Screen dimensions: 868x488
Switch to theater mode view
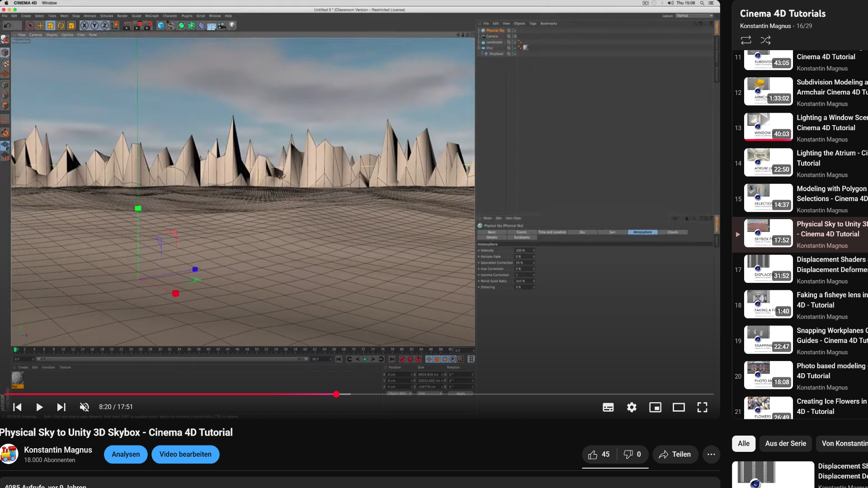(679, 407)
